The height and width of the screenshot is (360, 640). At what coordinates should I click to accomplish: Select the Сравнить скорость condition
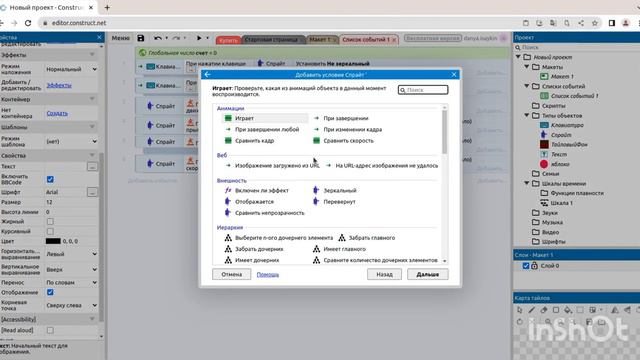pos(348,140)
